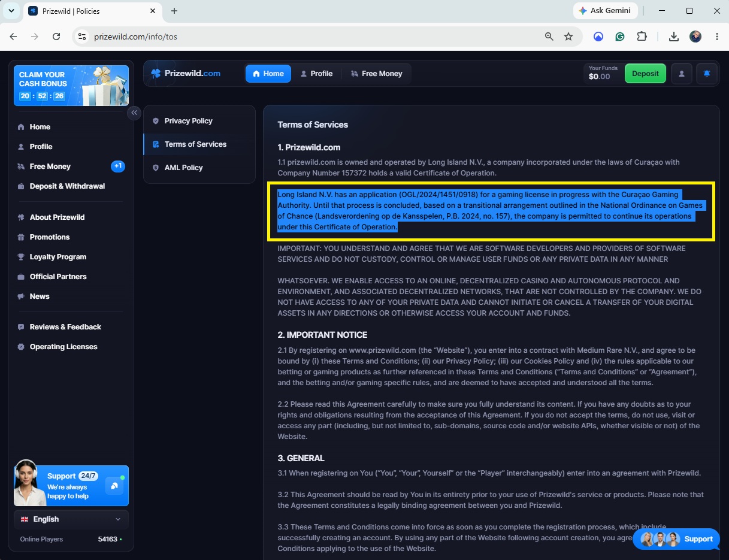Click the Promotions gift icon in sidebar
Viewport: 729px width, 560px height.
pos(22,237)
